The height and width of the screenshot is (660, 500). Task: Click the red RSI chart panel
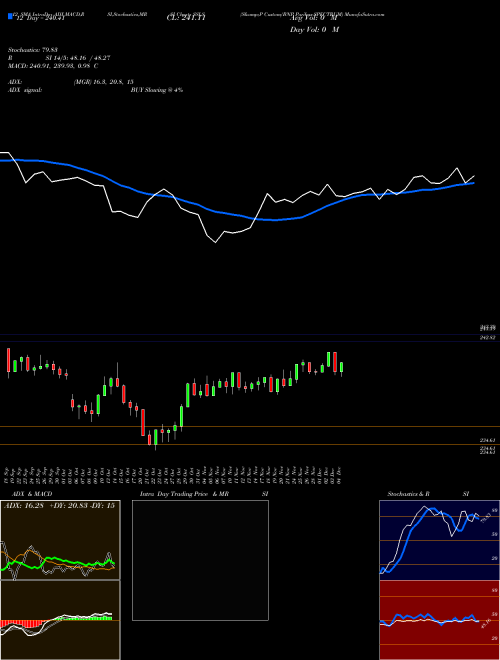coord(439,620)
